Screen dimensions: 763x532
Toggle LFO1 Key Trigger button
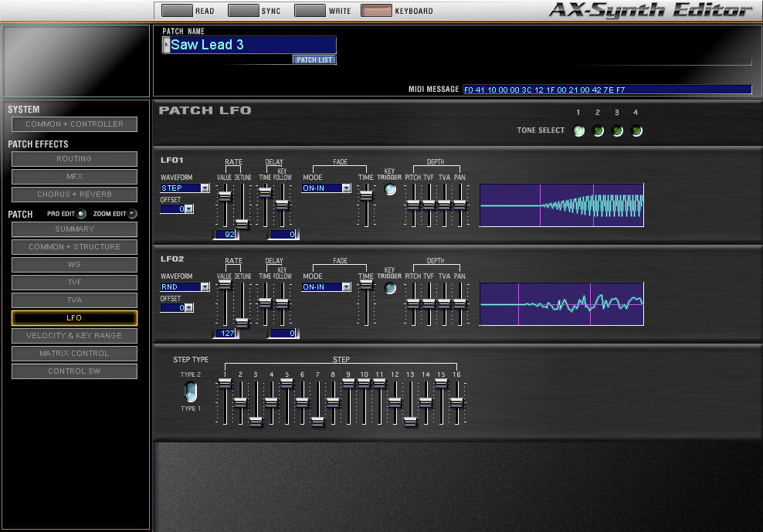[390, 190]
